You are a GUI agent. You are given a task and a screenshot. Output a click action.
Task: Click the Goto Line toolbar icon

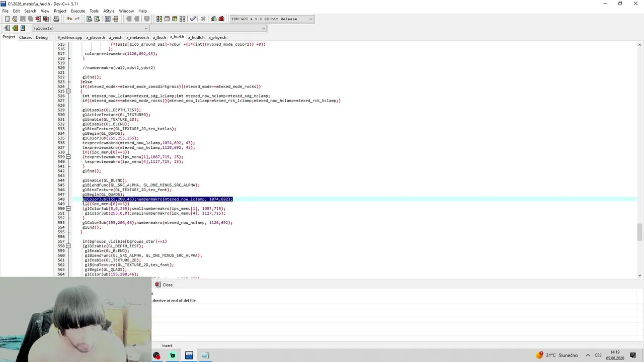(115, 19)
